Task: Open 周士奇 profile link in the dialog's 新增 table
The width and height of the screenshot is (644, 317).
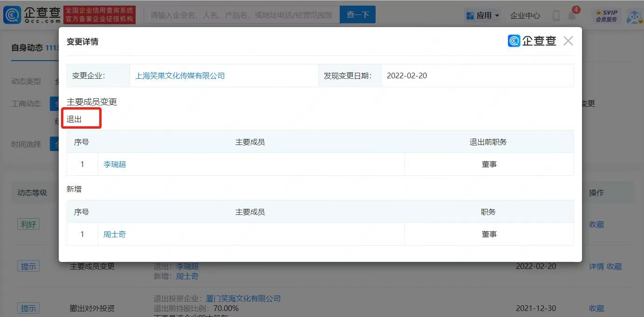Action: 115,234
